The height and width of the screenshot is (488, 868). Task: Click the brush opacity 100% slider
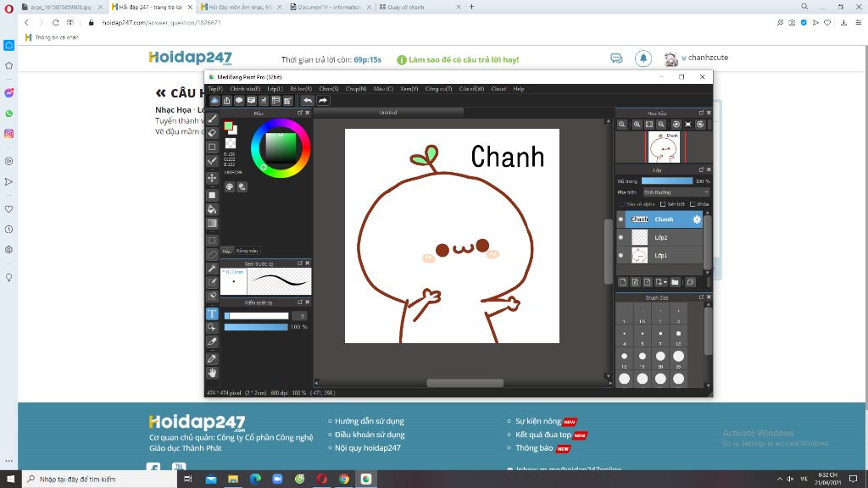tap(256, 327)
